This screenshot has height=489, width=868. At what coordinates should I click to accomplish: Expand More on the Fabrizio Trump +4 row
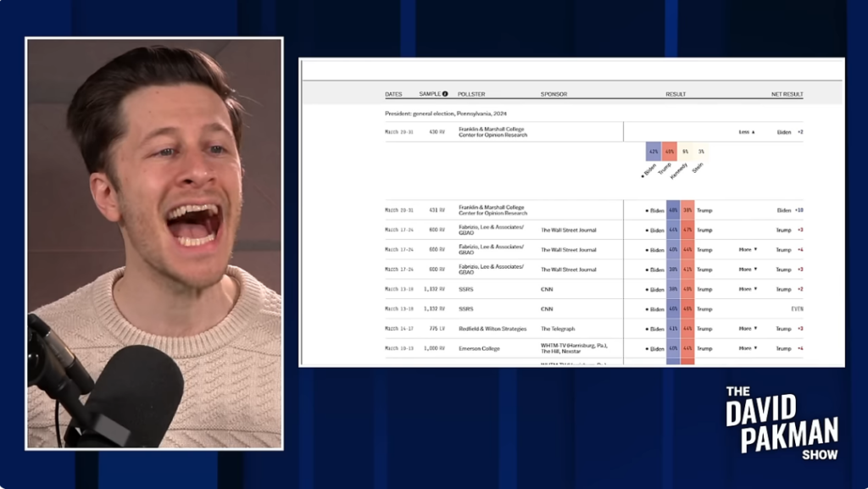pyautogui.click(x=748, y=250)
